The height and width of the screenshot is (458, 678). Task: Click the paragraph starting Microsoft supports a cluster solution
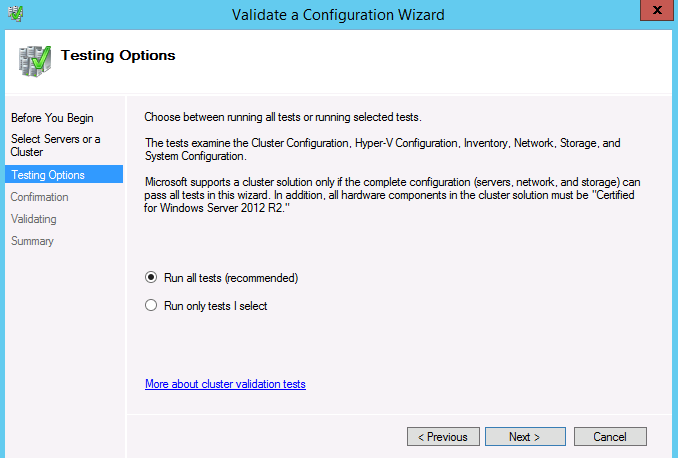[392, 195]
